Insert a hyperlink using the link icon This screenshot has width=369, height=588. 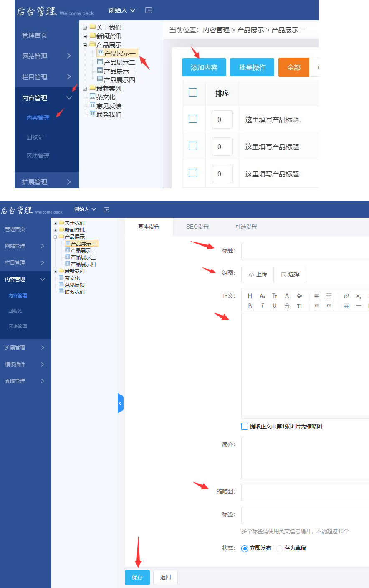[x=346, y=296]
